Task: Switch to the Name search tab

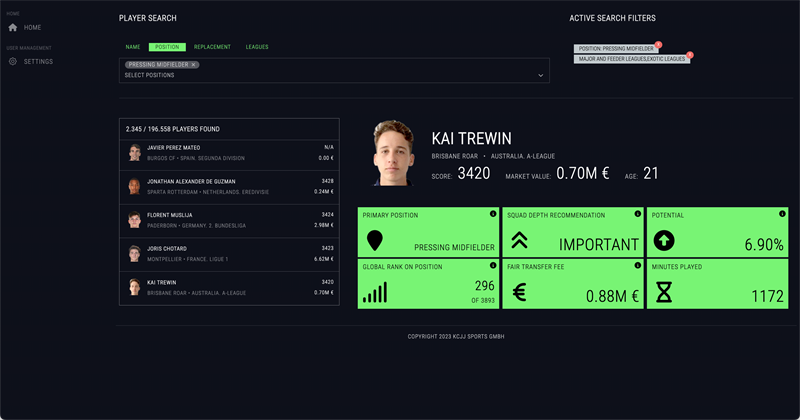Action: (x=133, y=47)
